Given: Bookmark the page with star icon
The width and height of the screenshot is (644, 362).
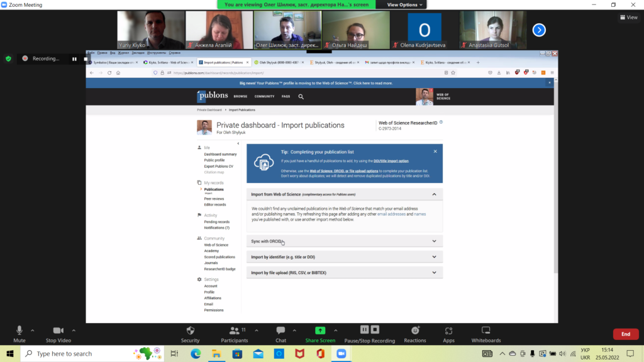Looking at the screenshot, I should (453, 73).
